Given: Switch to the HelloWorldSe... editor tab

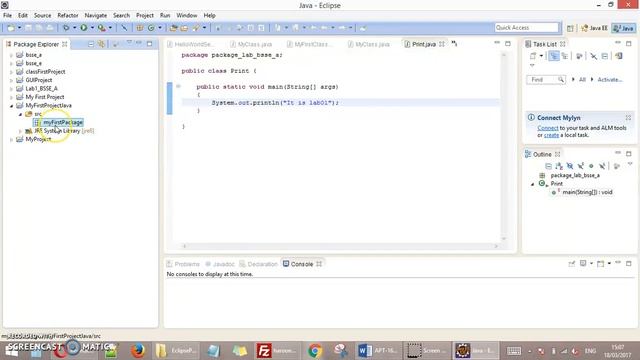Looking at the screenshot, I should tap(193, 44).
